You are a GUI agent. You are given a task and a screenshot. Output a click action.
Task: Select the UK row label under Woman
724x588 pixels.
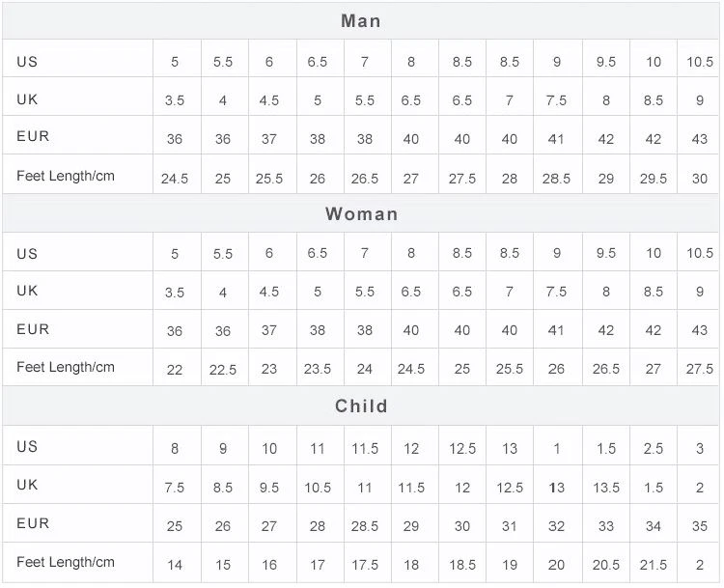pyautogui.click(x=27, y=291)
